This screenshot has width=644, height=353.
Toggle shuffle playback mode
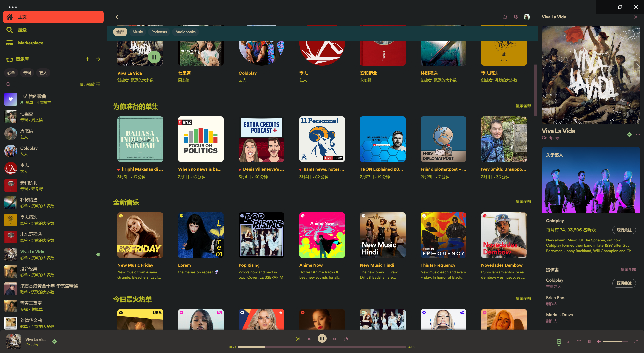point(298,339)
